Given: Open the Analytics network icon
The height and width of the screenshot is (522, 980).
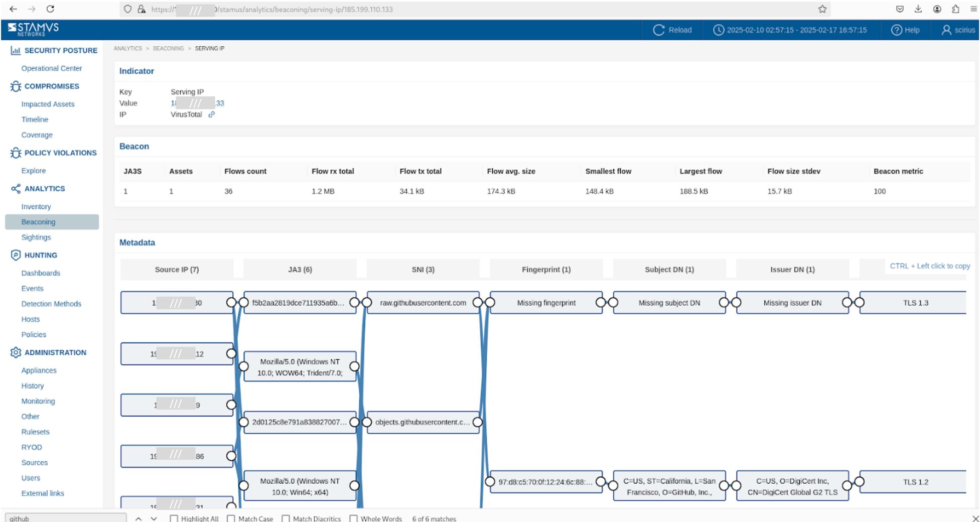Looking at the screenshot, I should [15, 189].
